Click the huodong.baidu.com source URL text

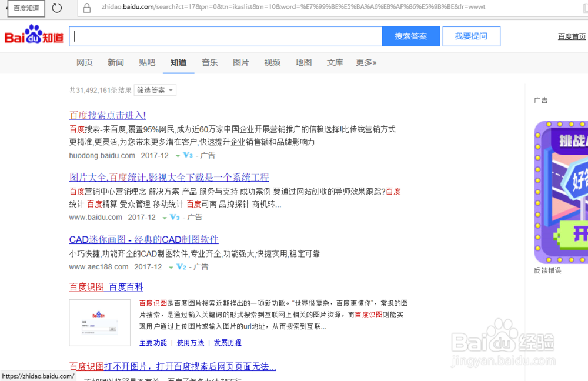tap(102, 156)
